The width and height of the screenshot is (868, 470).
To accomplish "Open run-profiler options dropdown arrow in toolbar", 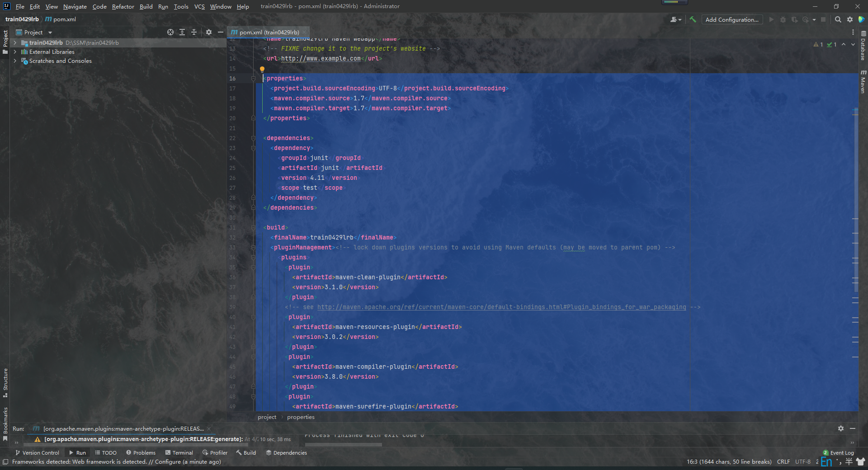I will point(814,20).
